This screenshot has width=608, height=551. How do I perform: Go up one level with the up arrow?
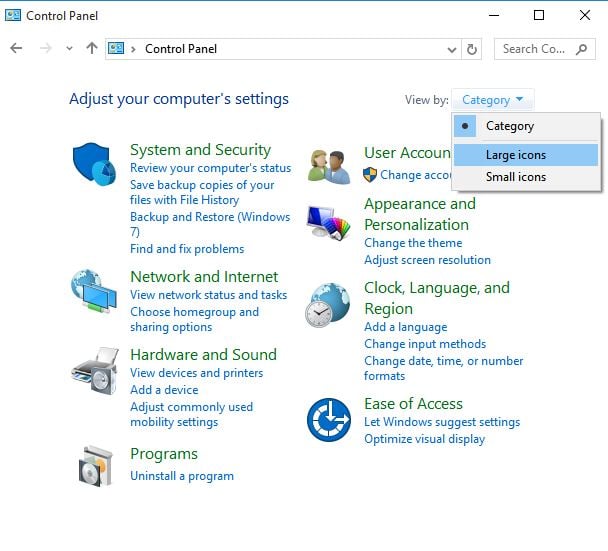pyautogui.click(x=92, y=48)
